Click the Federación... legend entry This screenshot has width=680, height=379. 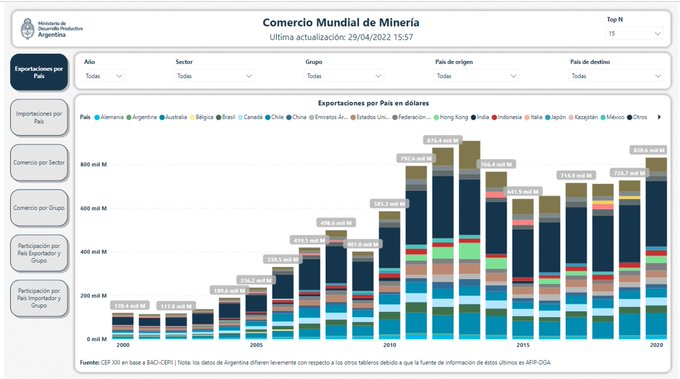pos(412,117)
